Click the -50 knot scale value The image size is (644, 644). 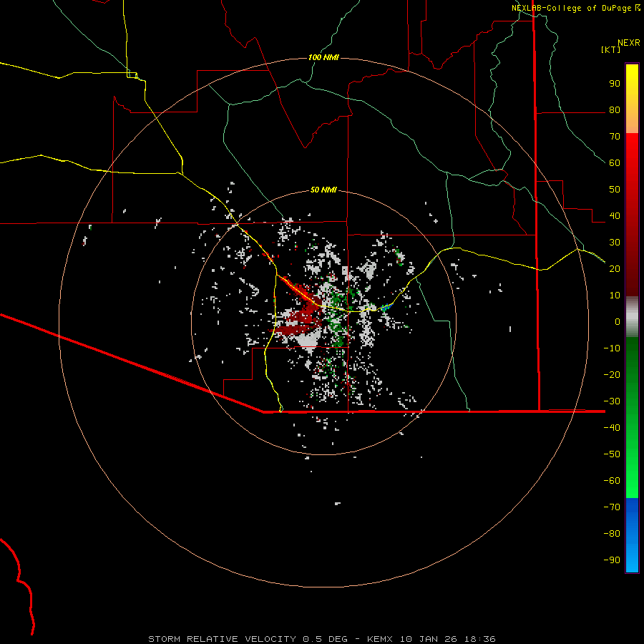(x=612, y=454)
